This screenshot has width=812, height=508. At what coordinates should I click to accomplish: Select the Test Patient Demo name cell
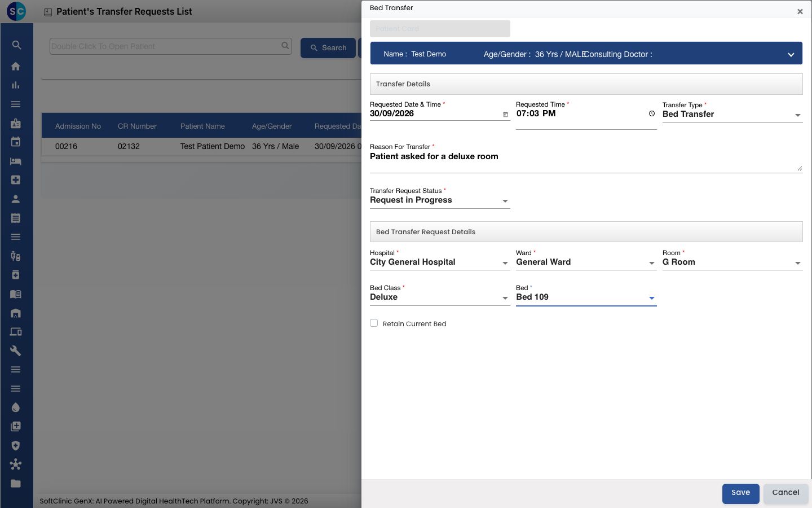(213, 146)
